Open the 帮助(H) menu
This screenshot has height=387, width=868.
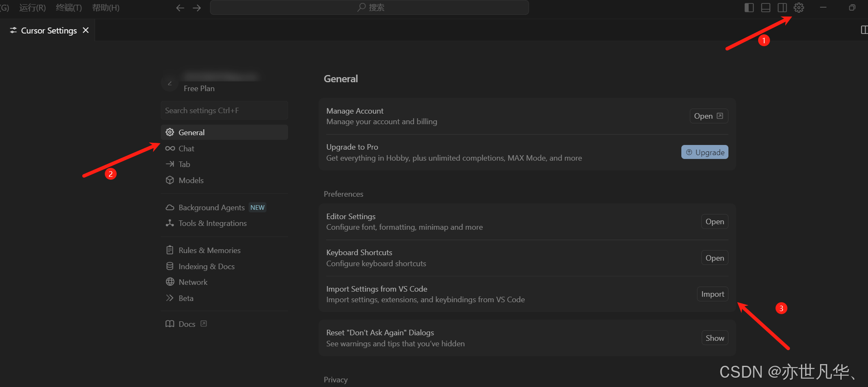click(x=106, y=8)
